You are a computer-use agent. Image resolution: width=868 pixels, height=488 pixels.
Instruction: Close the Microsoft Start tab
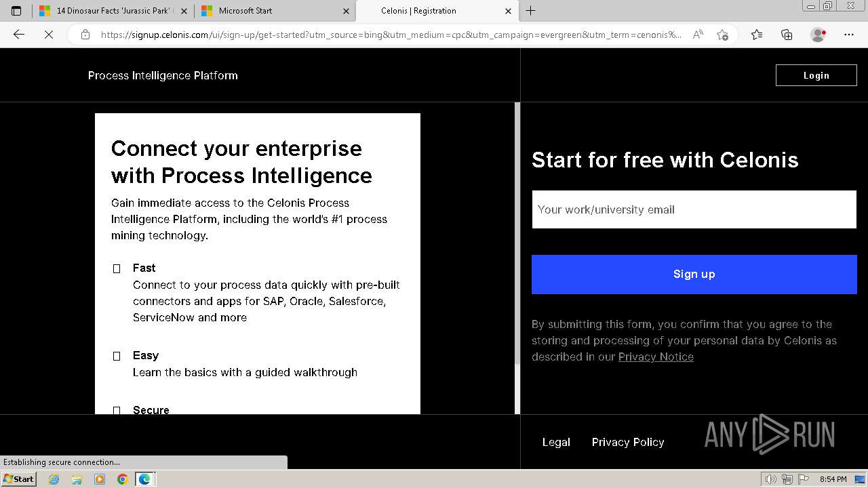[x=346, y=11]
